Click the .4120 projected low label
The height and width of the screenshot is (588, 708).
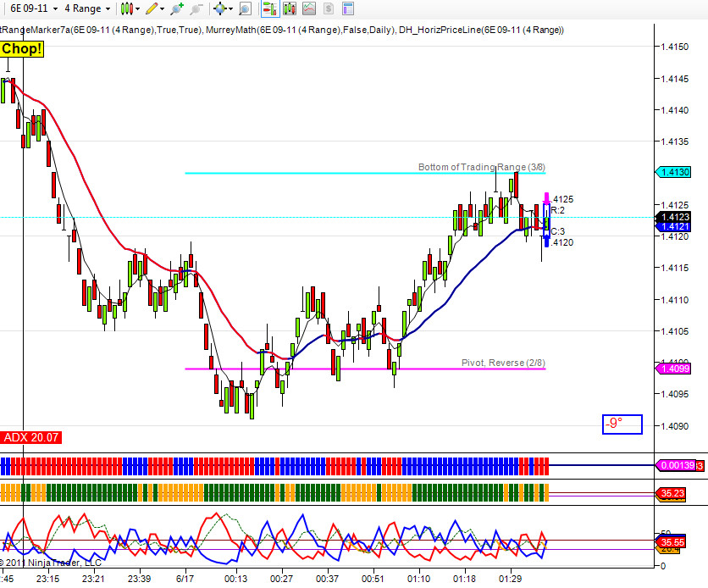click(x=562, y=242)
